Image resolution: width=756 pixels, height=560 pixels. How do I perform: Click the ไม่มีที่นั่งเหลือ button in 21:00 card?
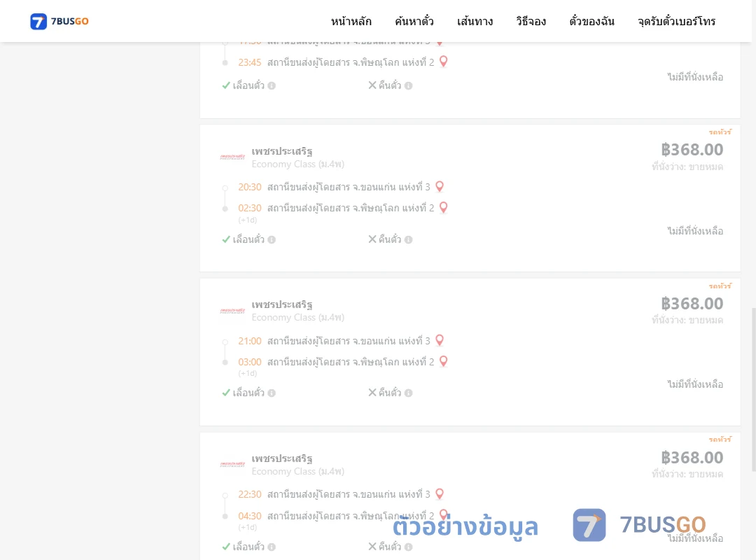[x=695, y=384]
